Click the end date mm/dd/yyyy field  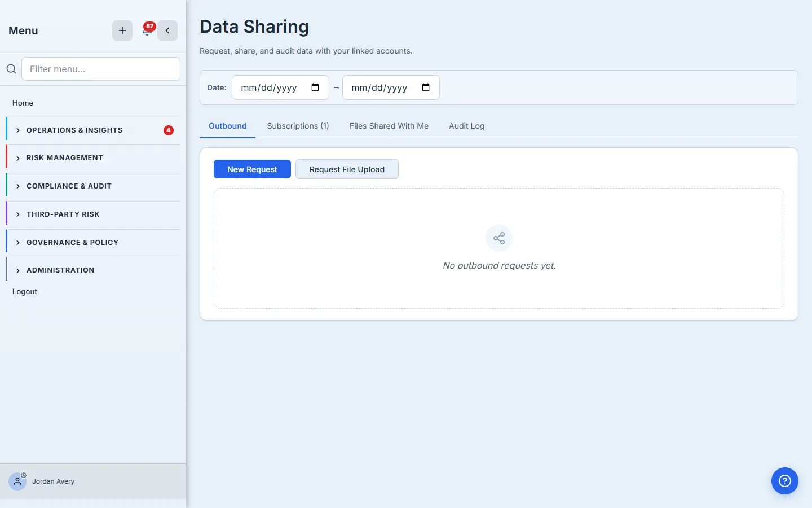(391, 87)
